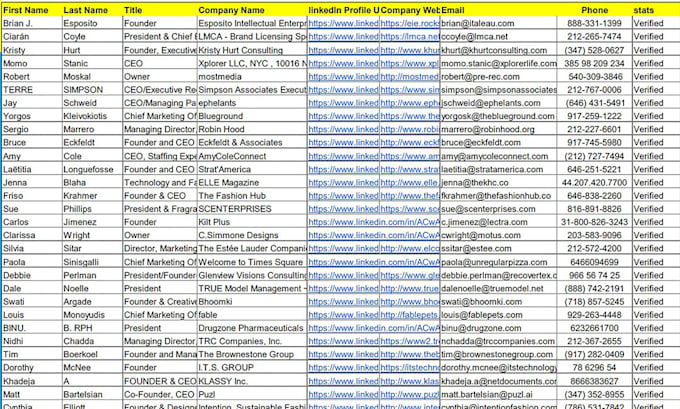
Task: Select email cell bruce@eckfeldt.com
Action: click(x=498, y=143)
